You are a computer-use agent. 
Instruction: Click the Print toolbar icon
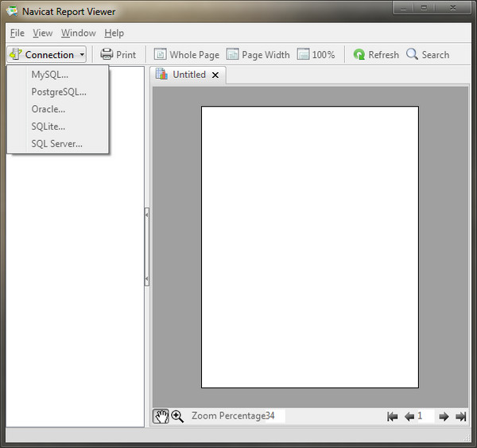pos(107,55)
